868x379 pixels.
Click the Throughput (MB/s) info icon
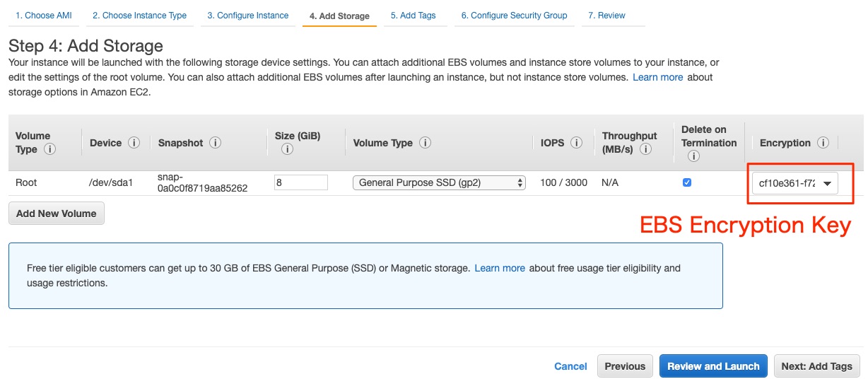click(645, 149)
